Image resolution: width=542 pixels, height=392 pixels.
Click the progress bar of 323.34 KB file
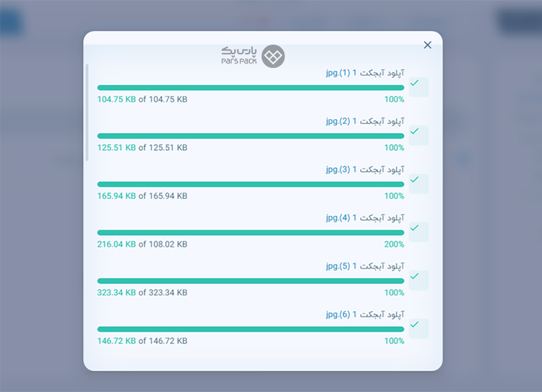(x=251, y=281)
